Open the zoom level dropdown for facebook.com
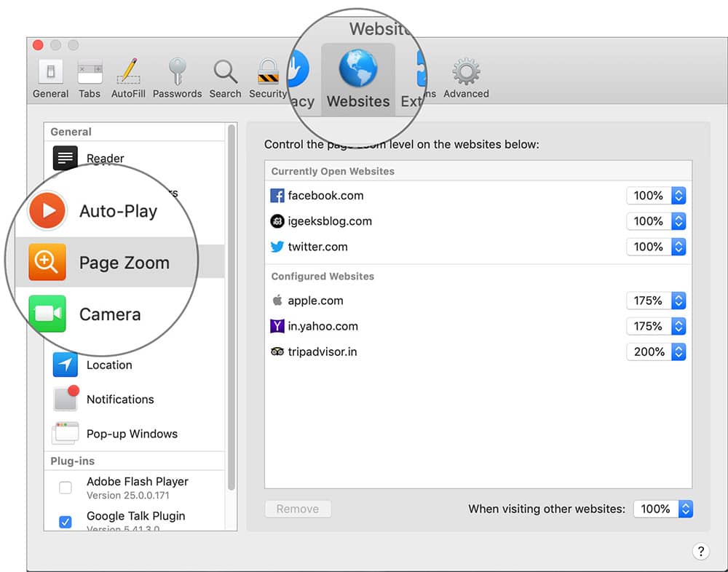The width and height of the screenshot is (728, 572). coord(678,195)
